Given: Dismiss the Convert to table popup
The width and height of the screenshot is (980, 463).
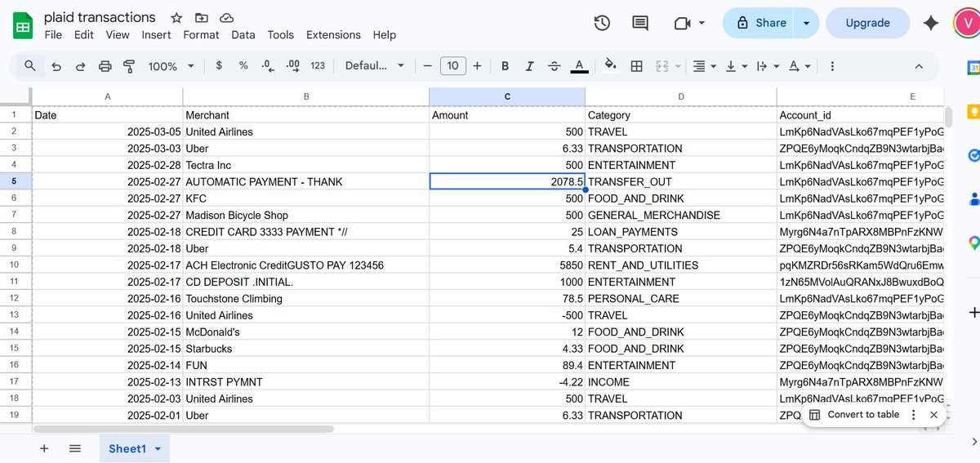Looking at the screenshot, I should click(933, 415).
